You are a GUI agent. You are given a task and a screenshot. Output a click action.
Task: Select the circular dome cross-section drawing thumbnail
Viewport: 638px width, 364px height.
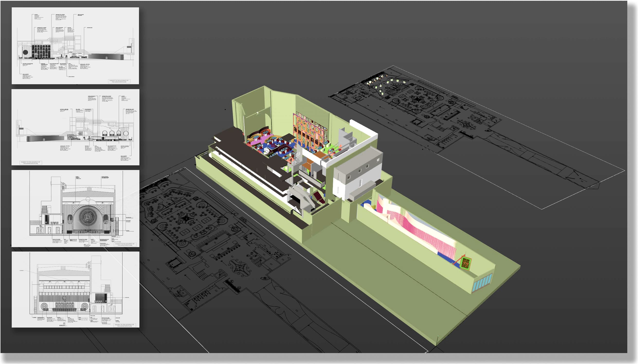pyautogui.click(x=75, y=208)
